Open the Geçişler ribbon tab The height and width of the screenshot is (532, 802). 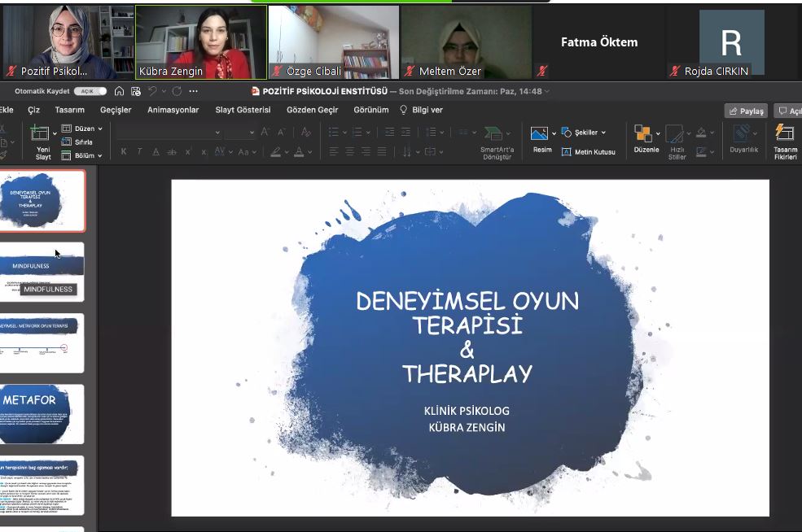pyautogui.click(x=116, y=110)
